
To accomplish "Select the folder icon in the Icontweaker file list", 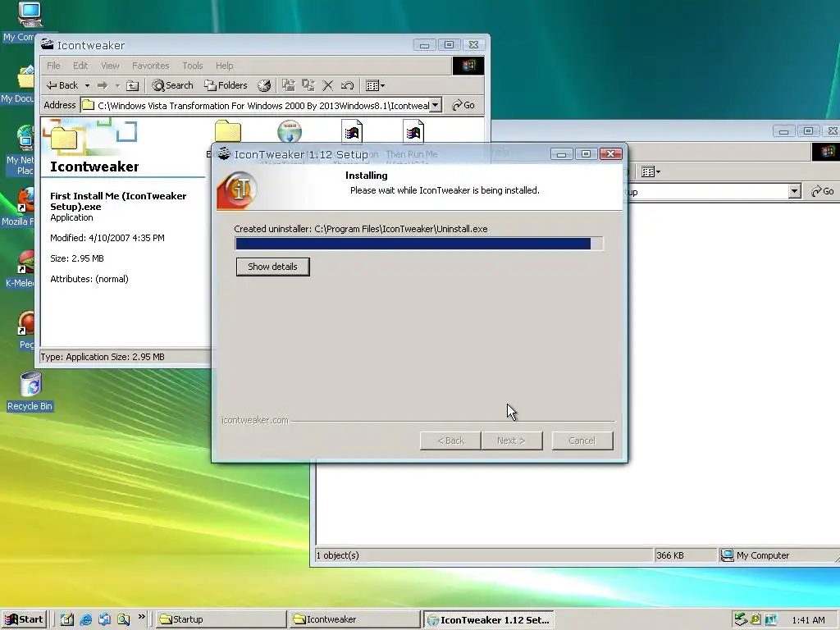I will coord(228,132).
